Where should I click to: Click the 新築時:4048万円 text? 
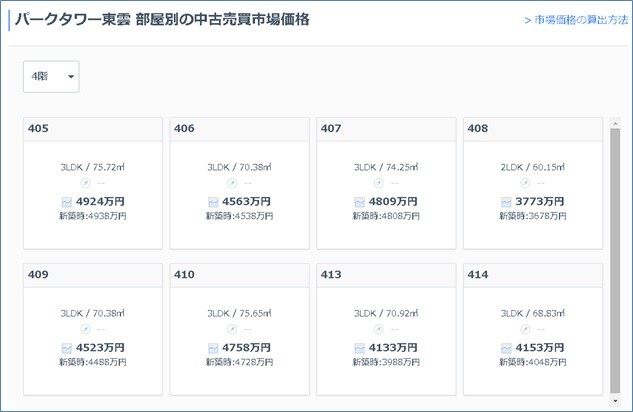point(533,362)
